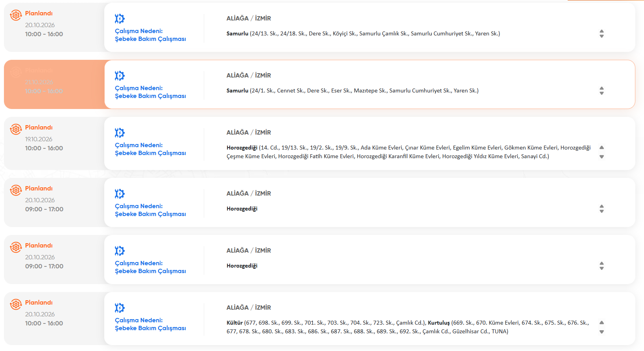The height and width of the screenshot is (351, 644).
Task: Click the blue maintenance icon in the Horozgediği 14. Cd. card
Action: pos(120,133)
